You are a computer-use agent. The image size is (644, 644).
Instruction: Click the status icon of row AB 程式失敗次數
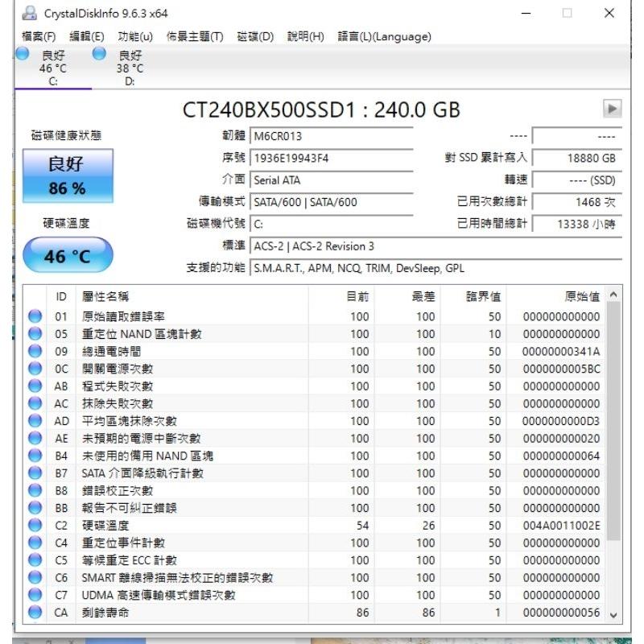35,386
